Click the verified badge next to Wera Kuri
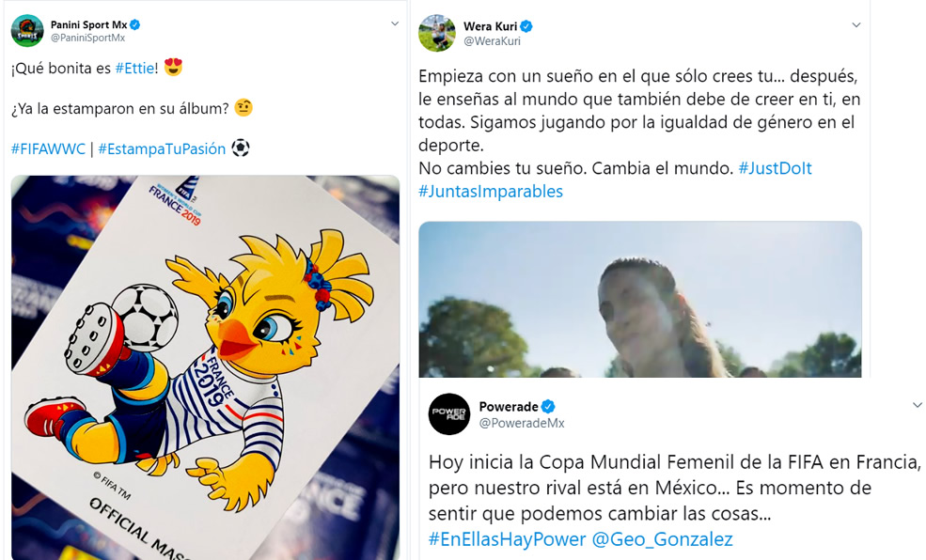The width and height of the screenshot is (926, 560). click(526, 26)
